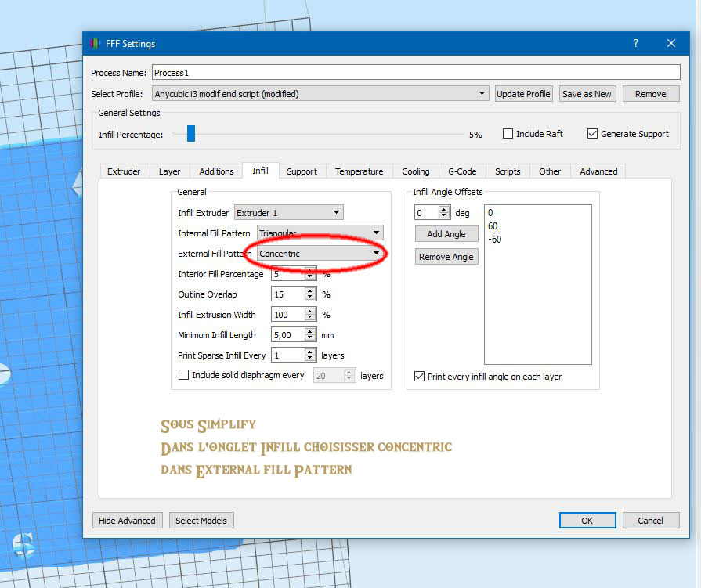Screen dimensions: 701x588
Task: Confirm settings with the OK button
Action: coord(587,521)
